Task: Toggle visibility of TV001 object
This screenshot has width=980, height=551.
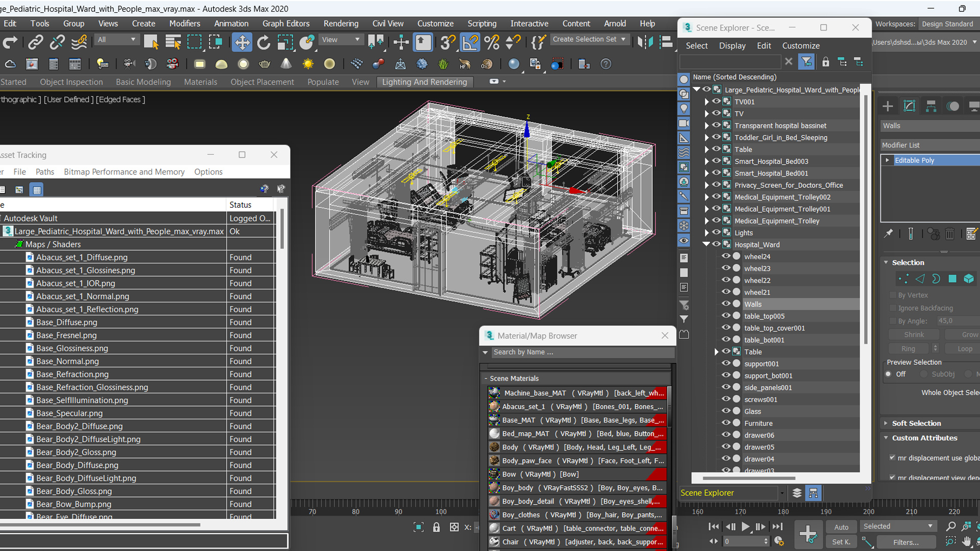Action: [x=716, y=101]
